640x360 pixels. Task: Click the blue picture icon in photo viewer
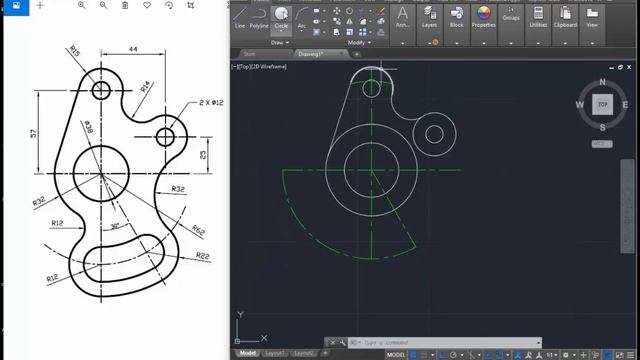click(16, 7)
